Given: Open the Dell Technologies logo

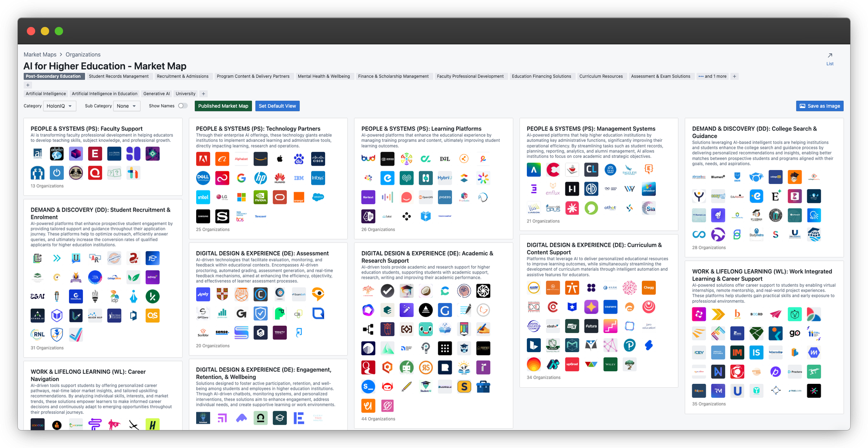Looking at the screenshot, I should click(x=203, y=178).
